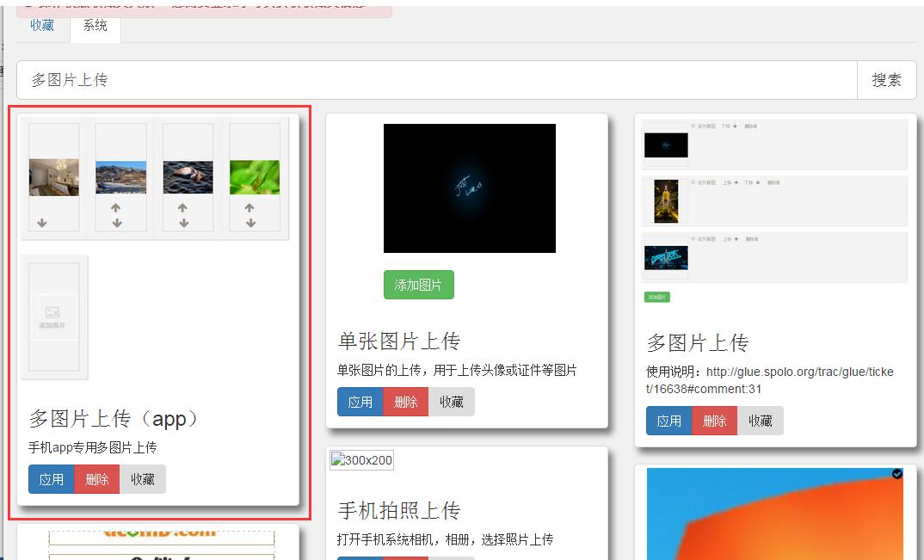Click 上移 arrow on tower image row
The width and height of the screenshot is (924, 560).
pyautogui.click(x=736, y=182)
